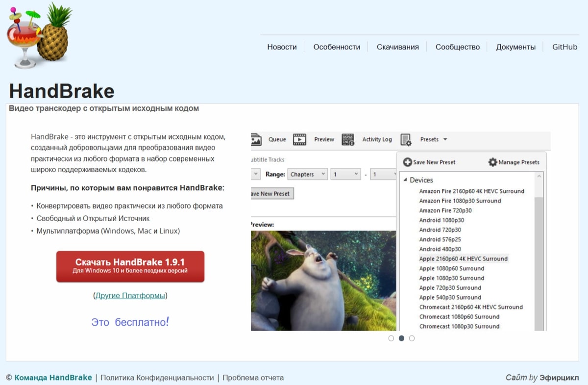588x385 pixels.
Task: Click the presets list vertical scrollbar
Action: (539, 251)
